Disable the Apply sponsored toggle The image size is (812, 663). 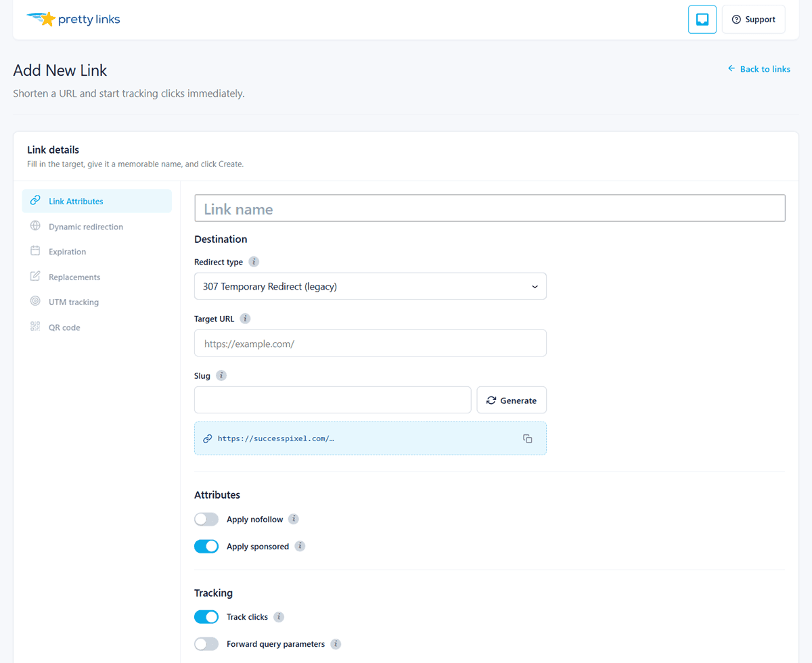[206, 547]
